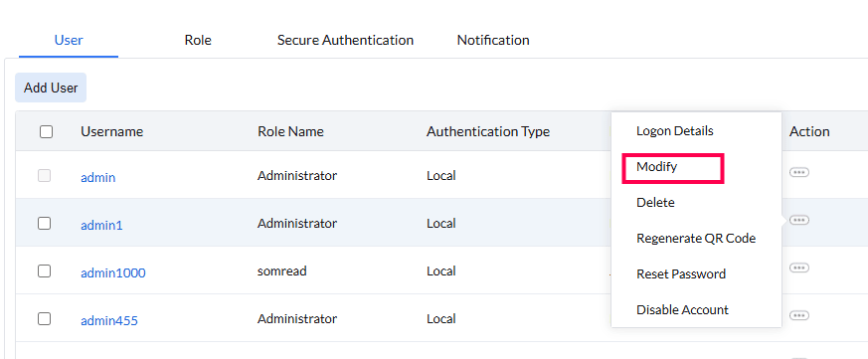Open action menu for admin row
The height and width of the screenshot is (359, 868).
pos(798,172)
